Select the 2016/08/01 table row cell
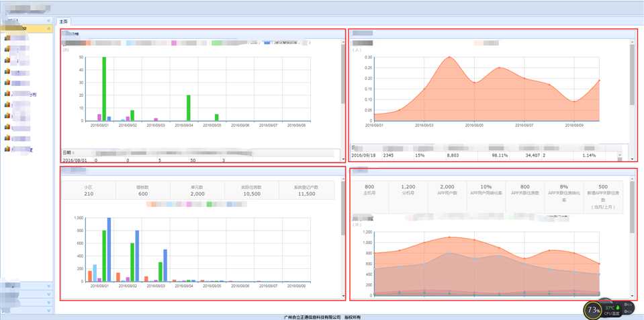The height and width of the screenshot is (320, 644). [x=75, y=160]
